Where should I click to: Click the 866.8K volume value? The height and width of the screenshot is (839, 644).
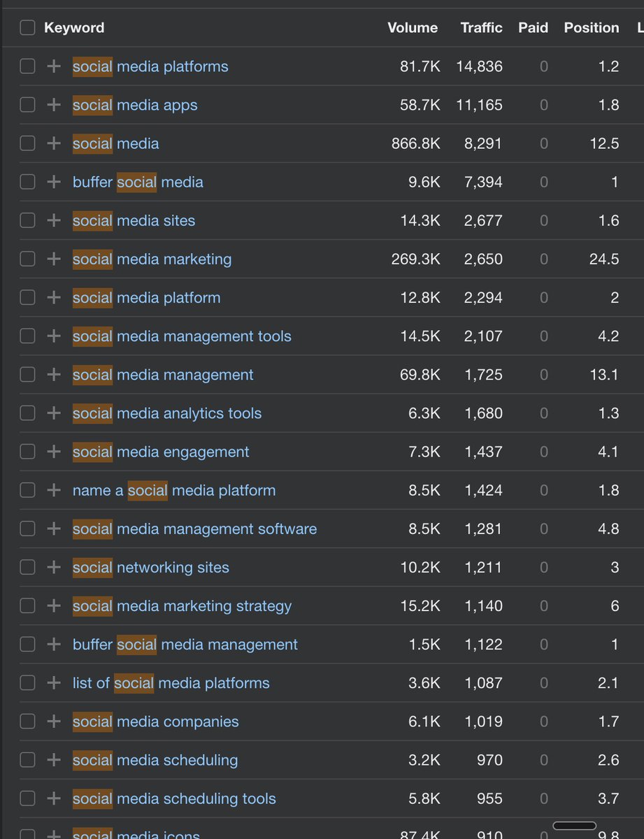[416, 143]
